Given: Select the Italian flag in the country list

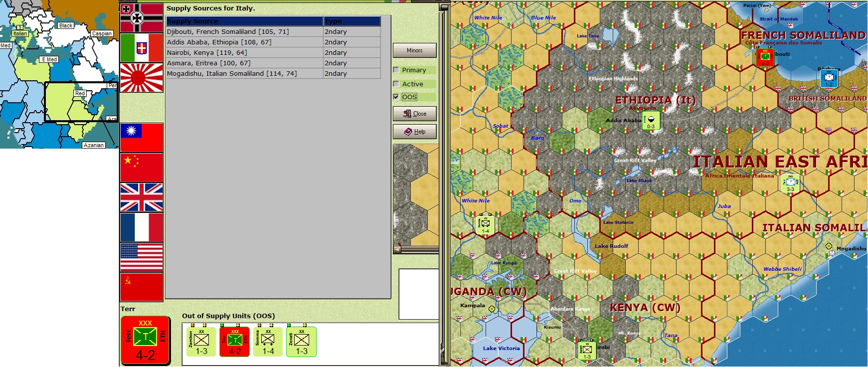Looking at the screenshot, I should click(142, 48).
